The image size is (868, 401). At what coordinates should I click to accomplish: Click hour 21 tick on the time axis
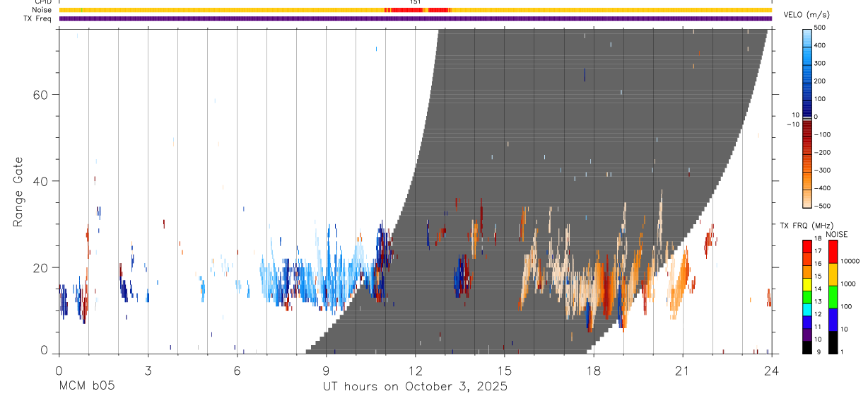683,370
